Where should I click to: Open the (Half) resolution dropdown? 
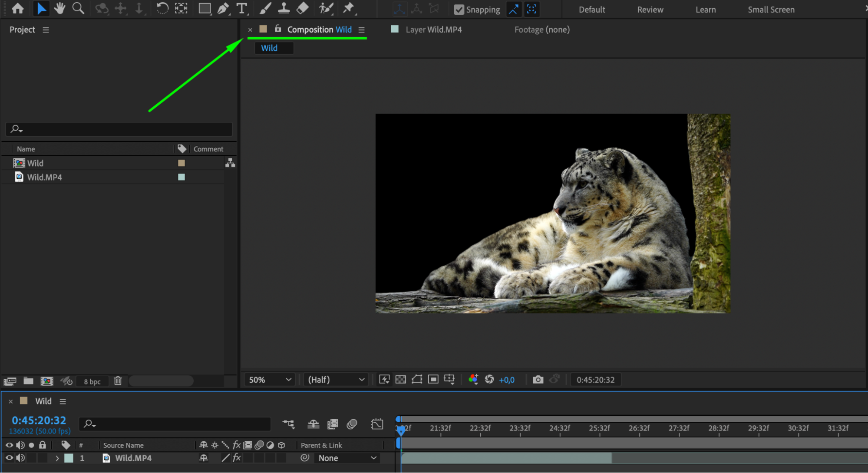(336, 380)
